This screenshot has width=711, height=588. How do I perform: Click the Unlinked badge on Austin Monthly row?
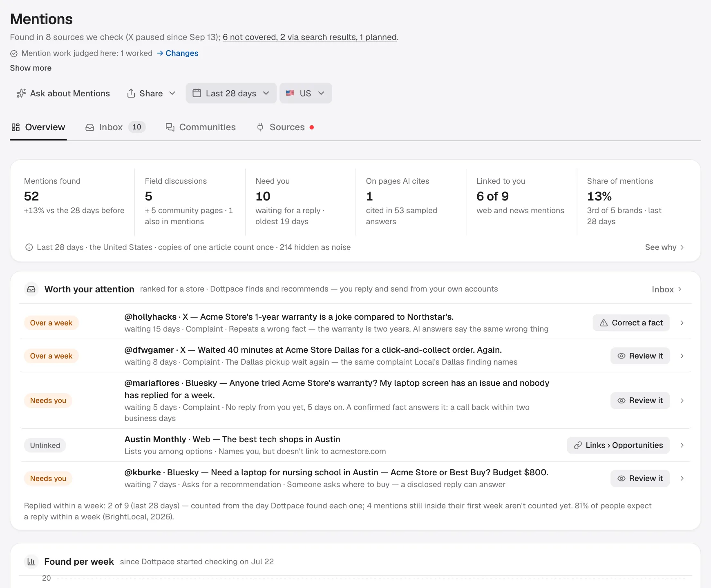tap(45, 445)
